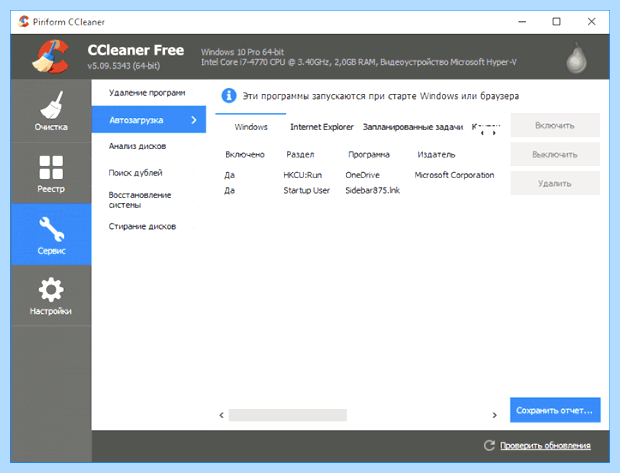Click the Включить button

click(x=555, y=125)
